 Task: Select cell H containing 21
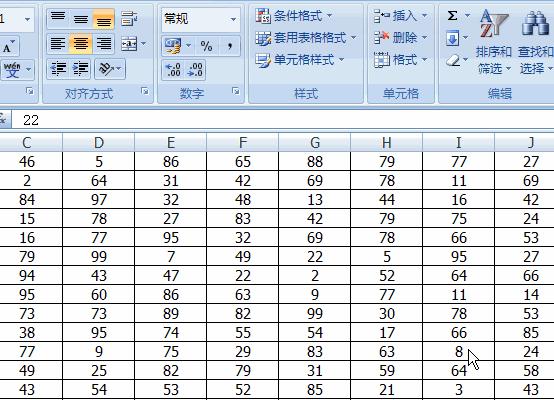[x=387, y=390]
